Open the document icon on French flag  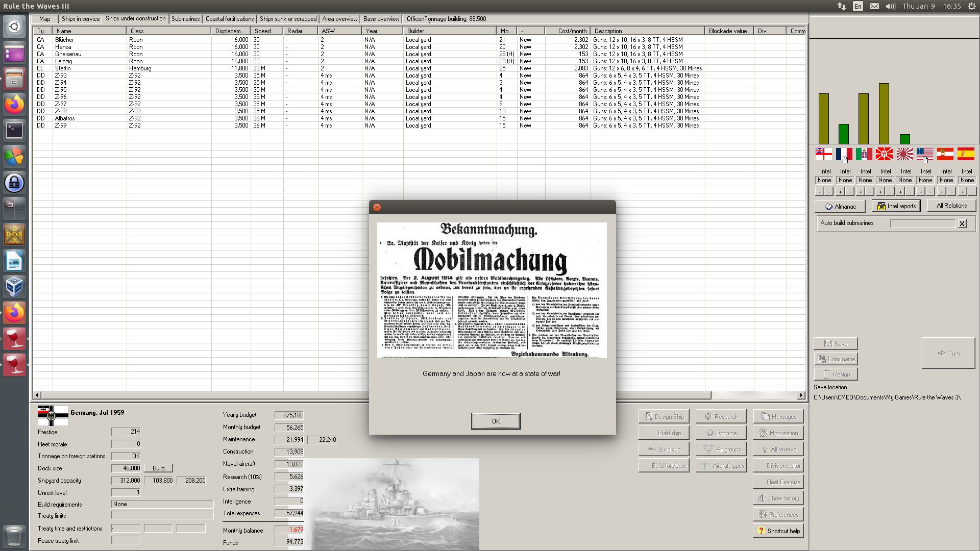point(845,160)
